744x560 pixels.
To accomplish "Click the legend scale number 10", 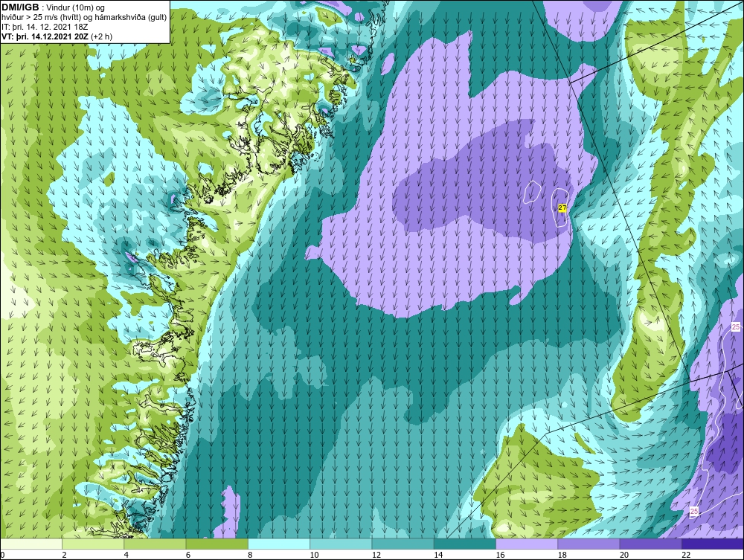I will coord(314,555).
